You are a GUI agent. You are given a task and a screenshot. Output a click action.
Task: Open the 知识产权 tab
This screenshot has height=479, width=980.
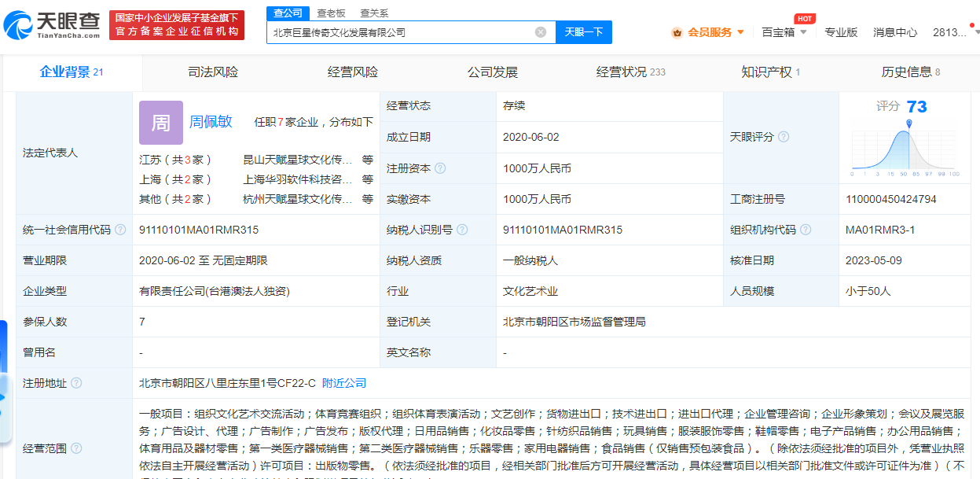click(x=770, y=72)
